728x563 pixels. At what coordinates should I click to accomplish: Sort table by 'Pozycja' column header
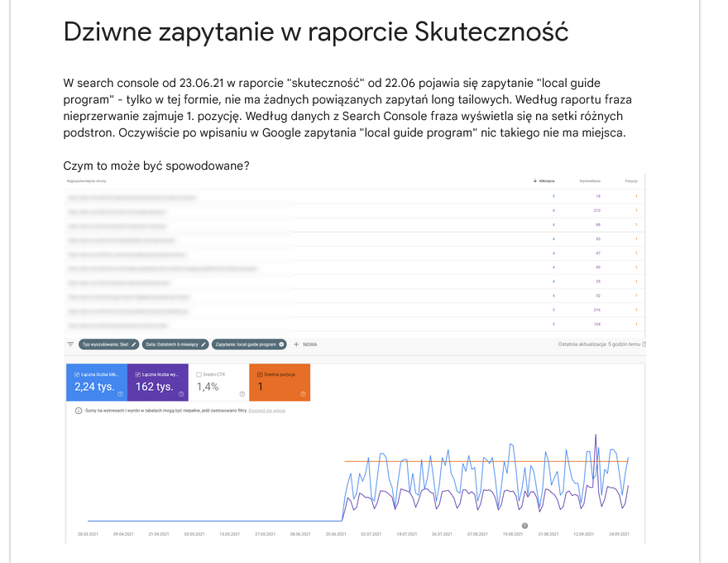(631, 180)
